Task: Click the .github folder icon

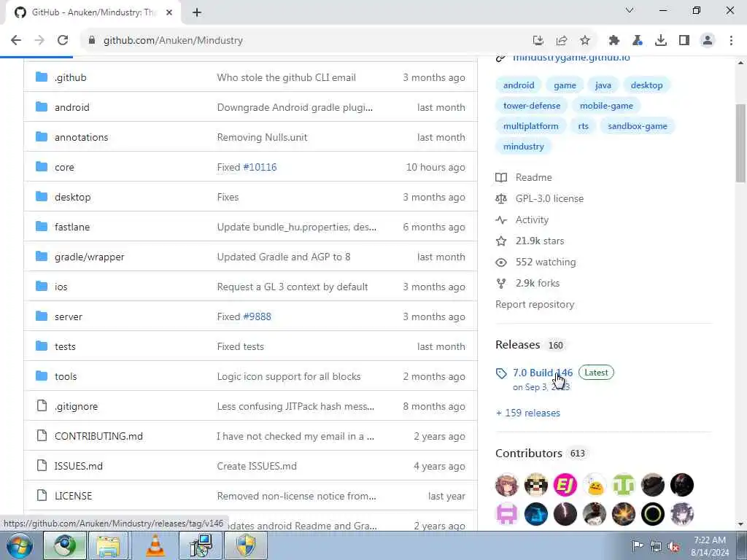Action: point(42,77)
